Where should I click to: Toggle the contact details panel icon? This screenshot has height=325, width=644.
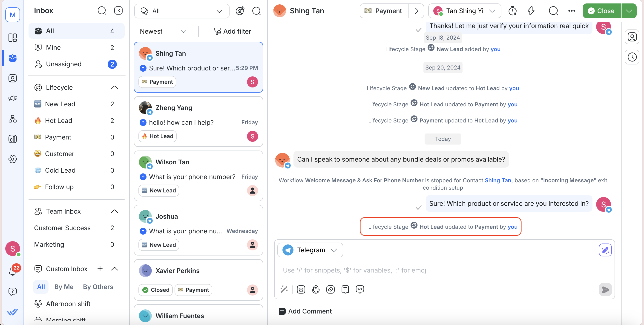point(632,37)
